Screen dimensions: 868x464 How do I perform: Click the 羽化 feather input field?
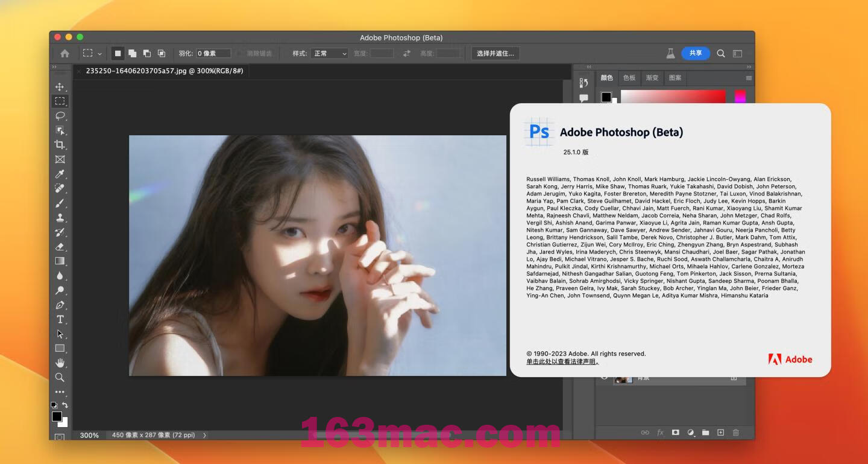(213, 53)
